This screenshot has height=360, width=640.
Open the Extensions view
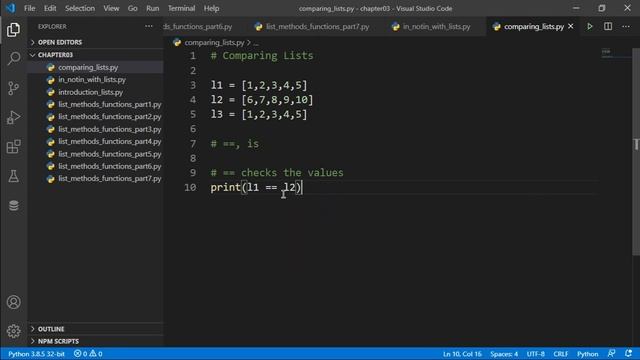pyautogui.click(x=13, y=147)
